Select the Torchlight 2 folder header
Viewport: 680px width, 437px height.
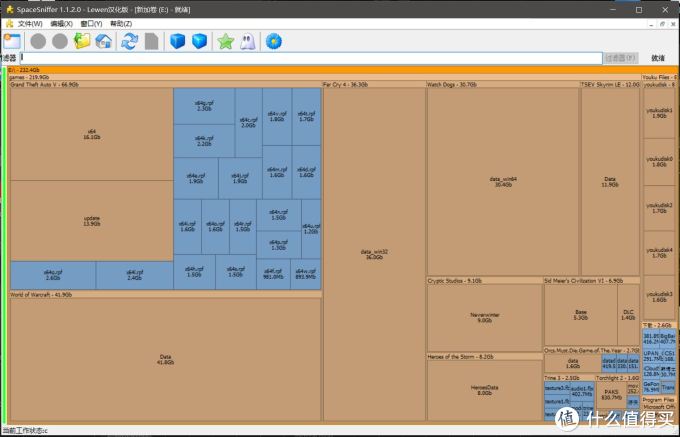tap(618, 378)
